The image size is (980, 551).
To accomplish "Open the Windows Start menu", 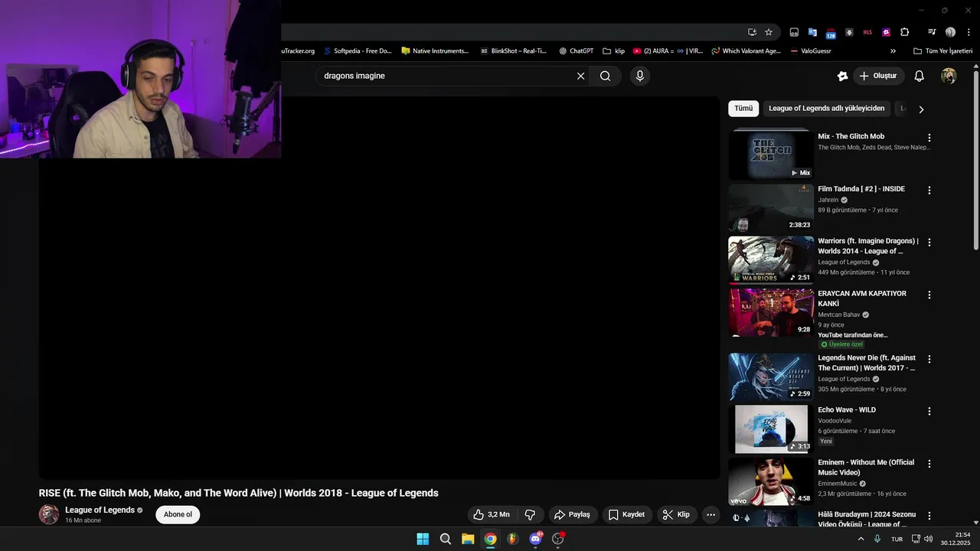I will click(423, 539).
